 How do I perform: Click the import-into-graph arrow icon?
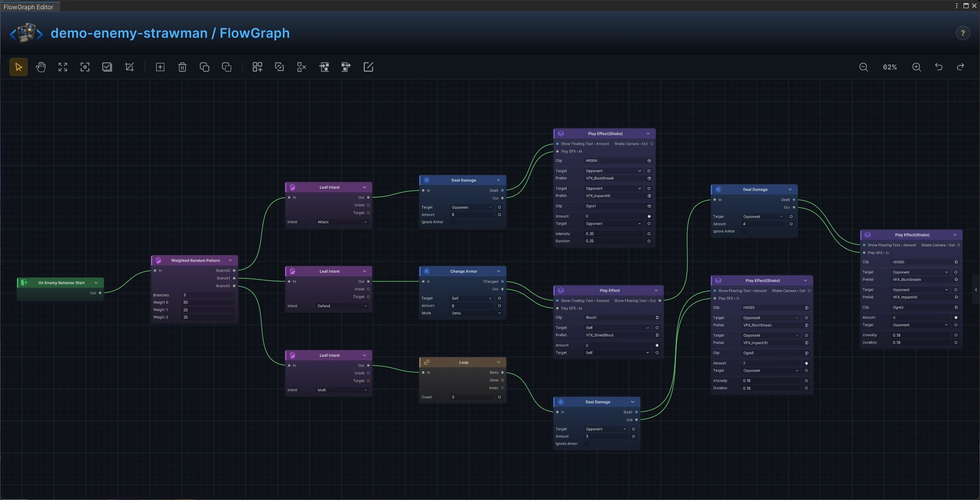point(324,67)
